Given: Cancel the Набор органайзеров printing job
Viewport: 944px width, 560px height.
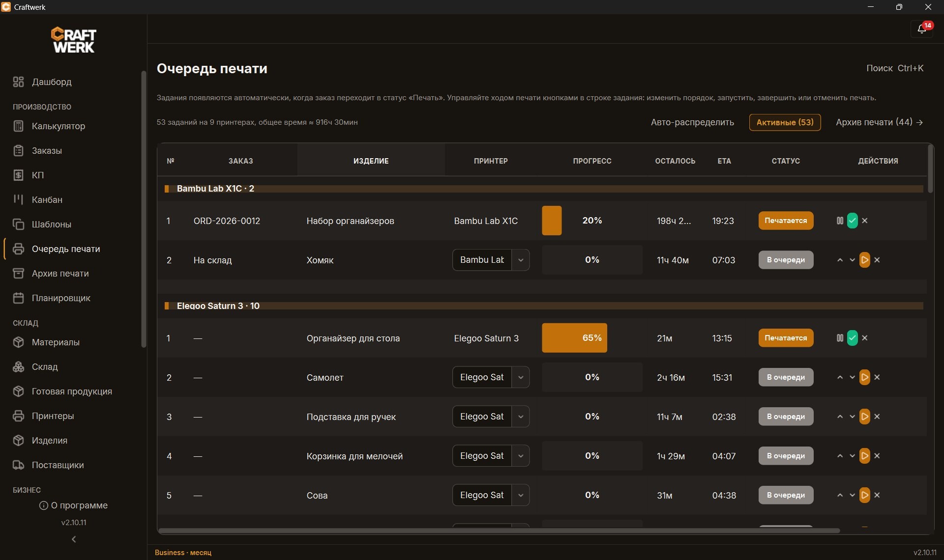Looking at the screenshot, I should (x=865, y=221).
